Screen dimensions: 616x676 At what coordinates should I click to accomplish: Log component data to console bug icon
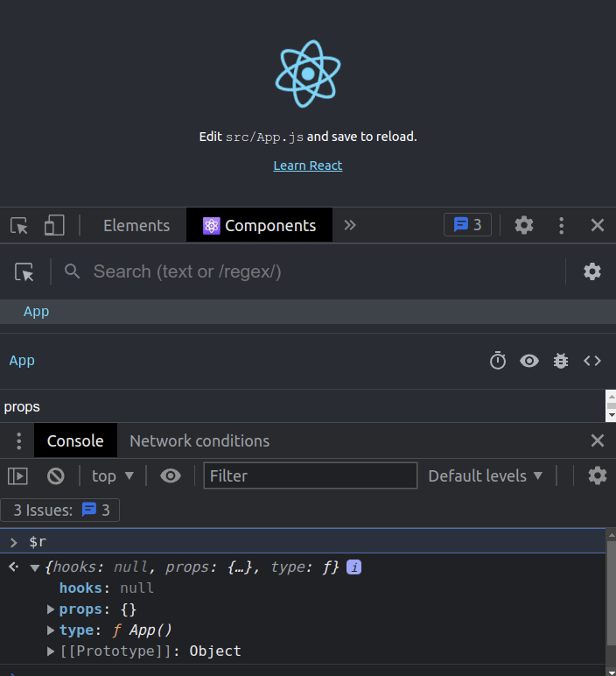[560, 361]
